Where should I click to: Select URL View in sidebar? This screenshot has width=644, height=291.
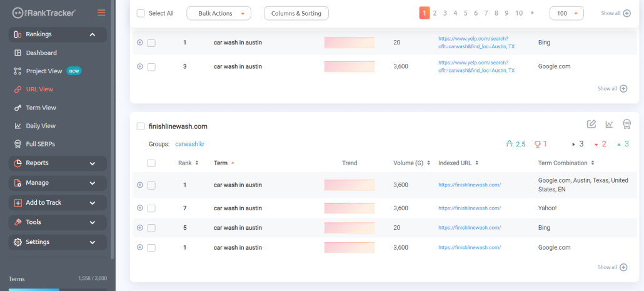[x=39, y=89]
